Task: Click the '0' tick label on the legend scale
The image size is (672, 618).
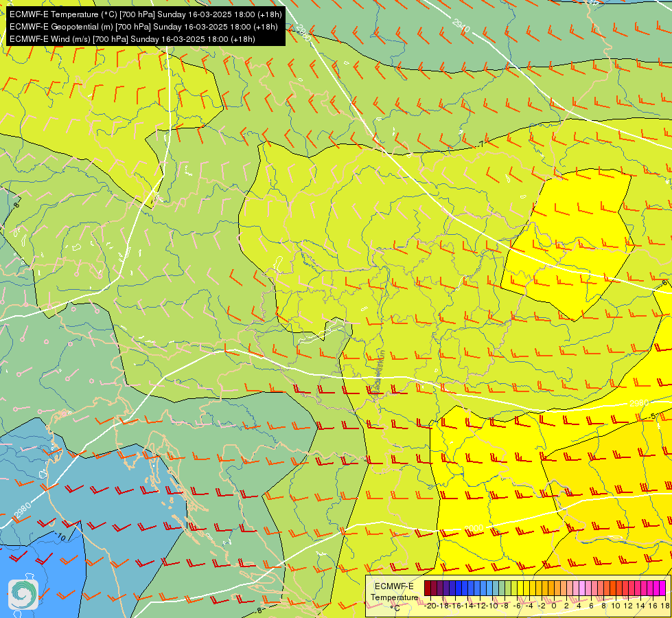Action: click(x=554, y=606)
